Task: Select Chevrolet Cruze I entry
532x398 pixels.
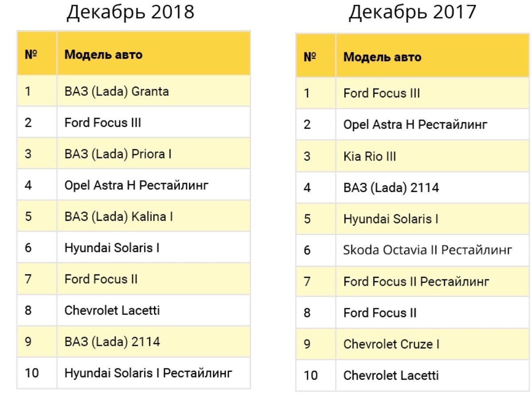Action: [x=391, y=344]
